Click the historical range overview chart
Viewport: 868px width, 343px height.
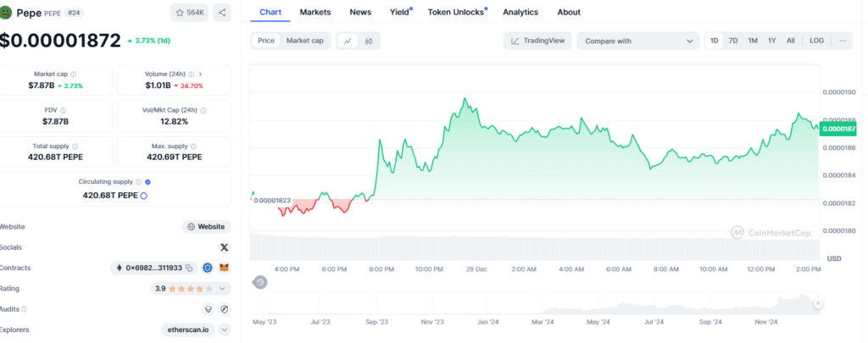click(535, 303)
